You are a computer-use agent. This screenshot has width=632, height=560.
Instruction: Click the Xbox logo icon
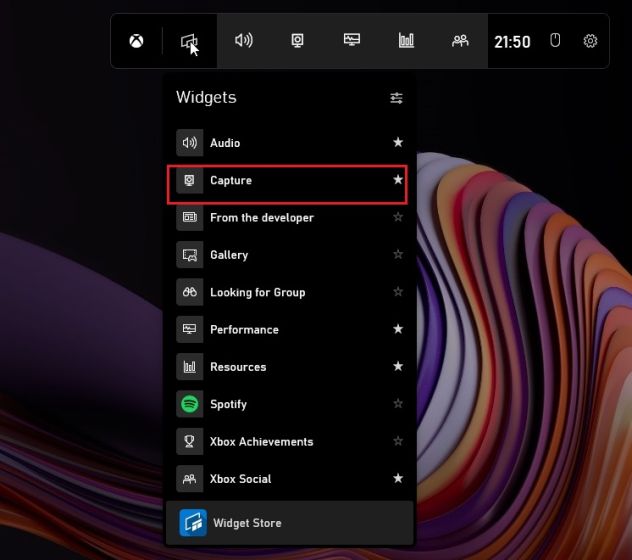point(136,41)
